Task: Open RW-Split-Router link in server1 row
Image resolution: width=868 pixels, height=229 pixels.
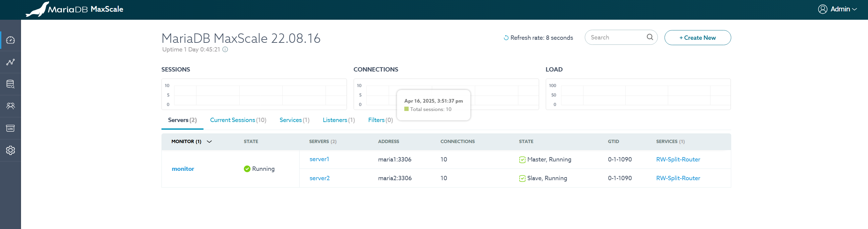Action: (x=678, y=159)
